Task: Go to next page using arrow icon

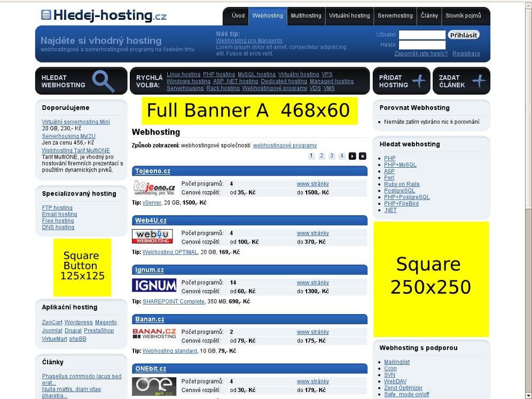Action: [352, 156]
